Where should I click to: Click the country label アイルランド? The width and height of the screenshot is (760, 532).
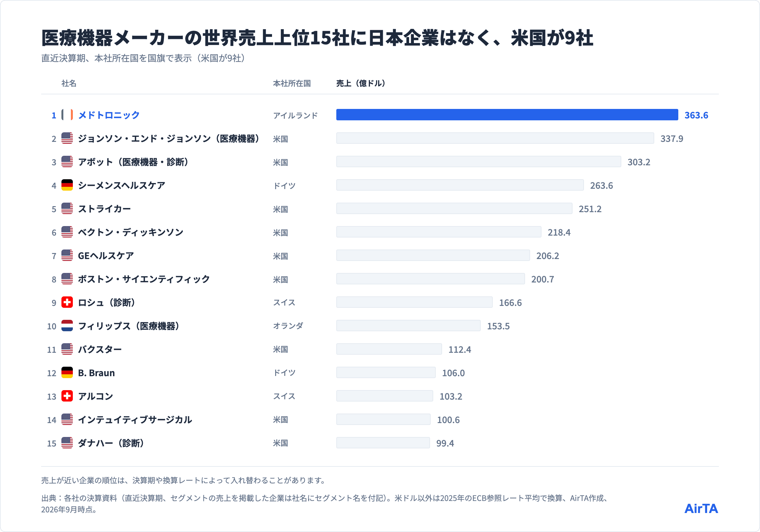coord(295,116)
